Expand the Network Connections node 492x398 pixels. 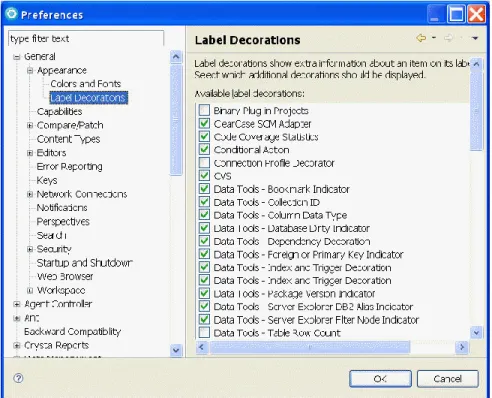(30, 194)
